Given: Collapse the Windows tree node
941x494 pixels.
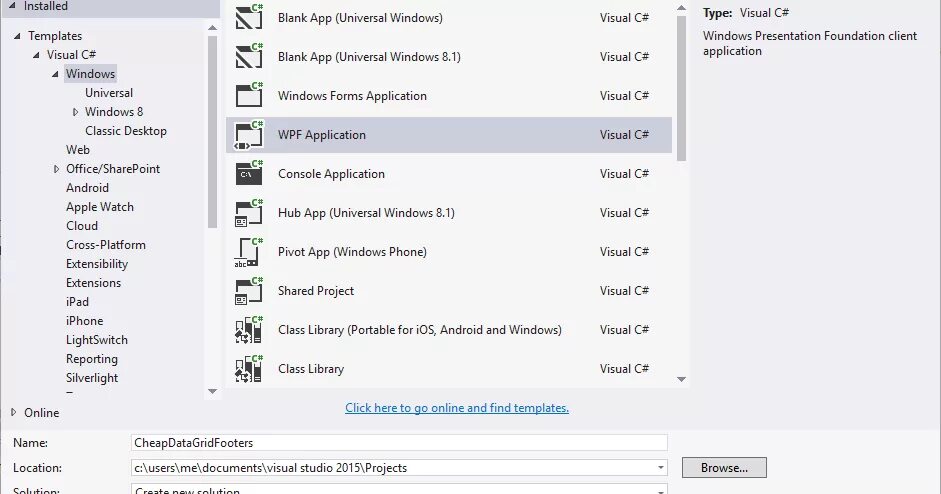Looking at the screenshot, I should (55, 74).
